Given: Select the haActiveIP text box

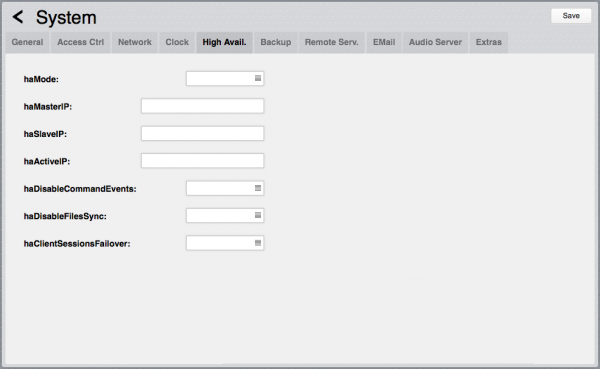Looking at the screenshot, I should coord(202,161).
